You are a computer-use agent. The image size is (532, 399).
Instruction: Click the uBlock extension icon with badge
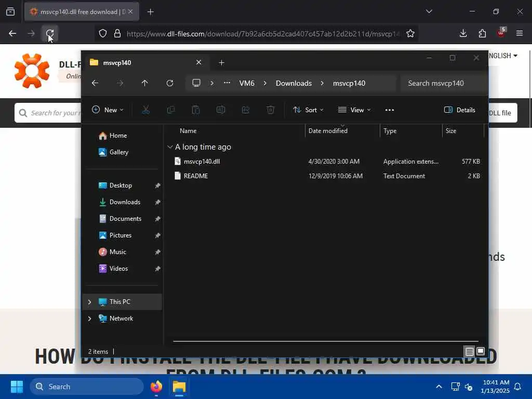(501, 33)
